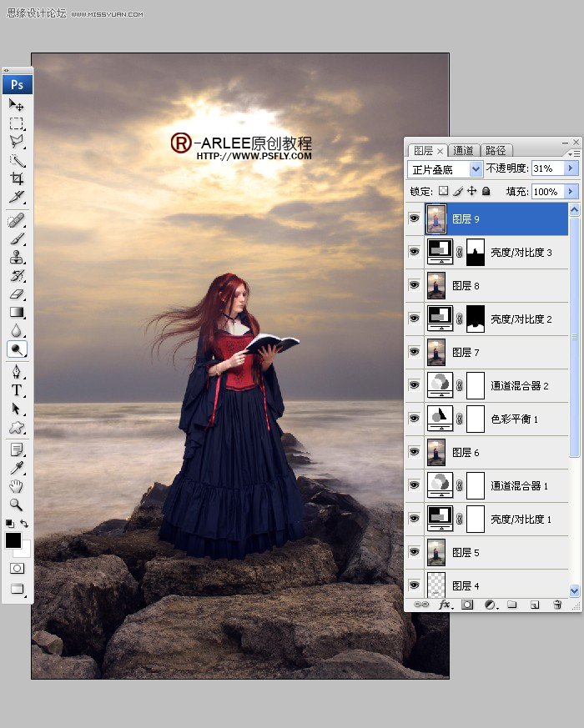Open the layers panel options menu
584x728 pixels.
tap(574, 153)
